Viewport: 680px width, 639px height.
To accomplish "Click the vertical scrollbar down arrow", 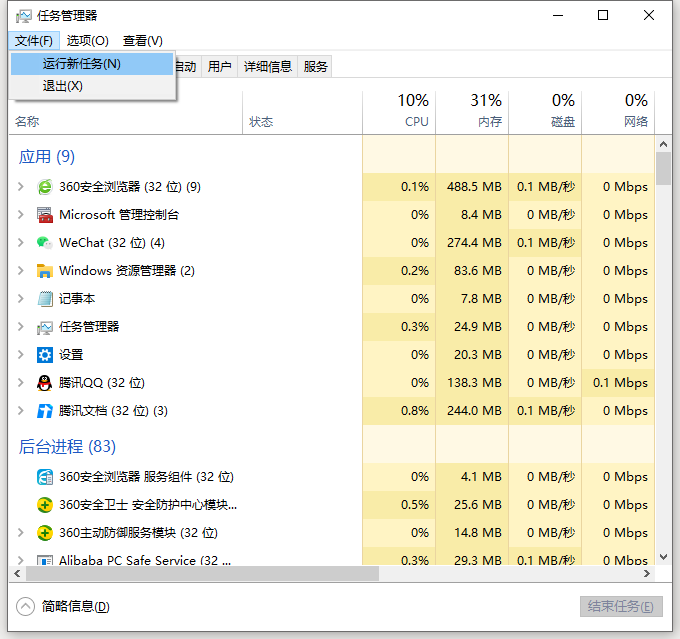I will [x=663, y=556].
